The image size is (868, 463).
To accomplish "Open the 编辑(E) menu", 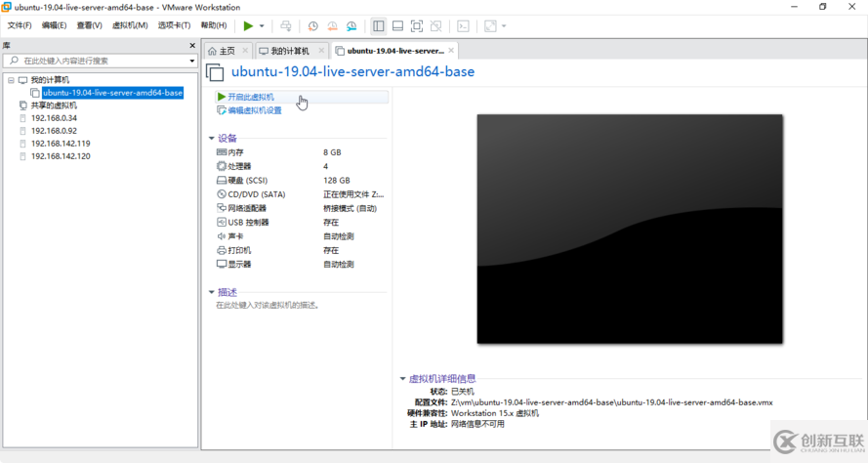I will (x=54, y=25).
